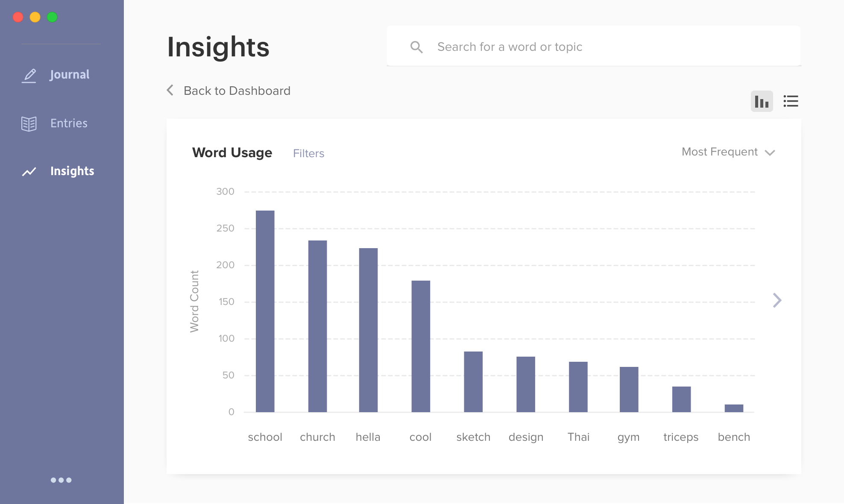Image resolution: width=844 pixels, height=504 pixels.
Task: Click the Insights trend line icon
Action: click(x=29, y=172)
